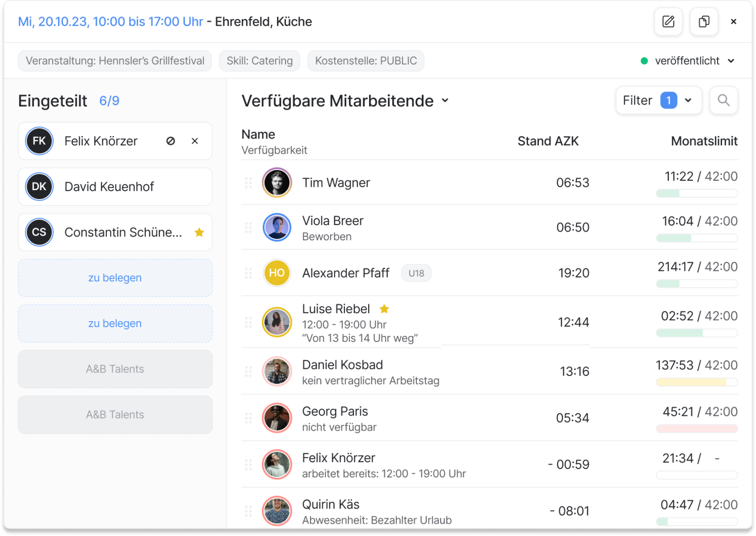Click the green published status dot
The width and height of the screenshot is (756, 536).
tap(643, 61)
